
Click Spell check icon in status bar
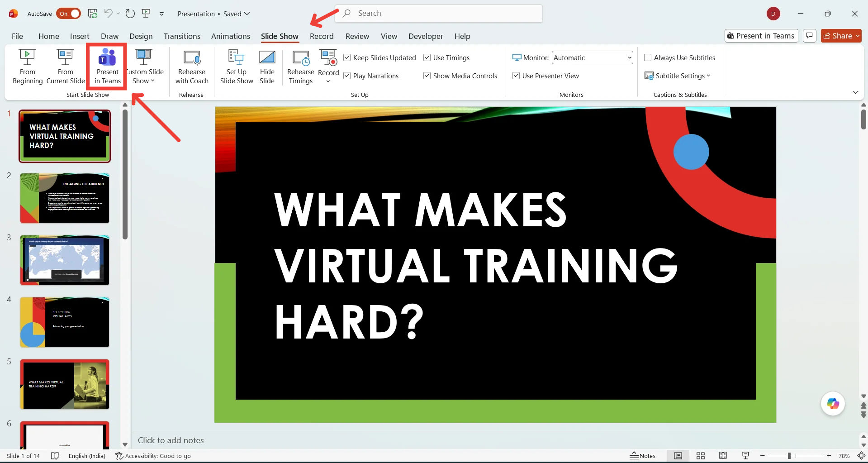55,456
